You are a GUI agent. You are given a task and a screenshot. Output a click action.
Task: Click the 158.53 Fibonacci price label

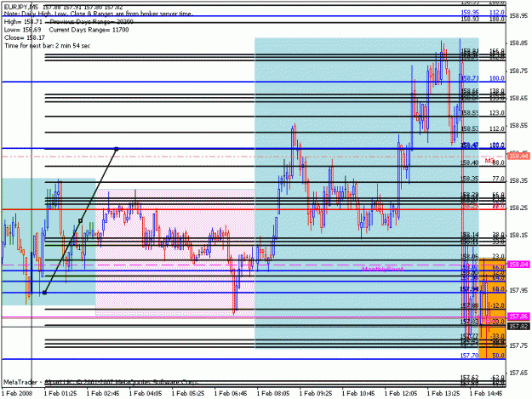(x=470, y=128)
